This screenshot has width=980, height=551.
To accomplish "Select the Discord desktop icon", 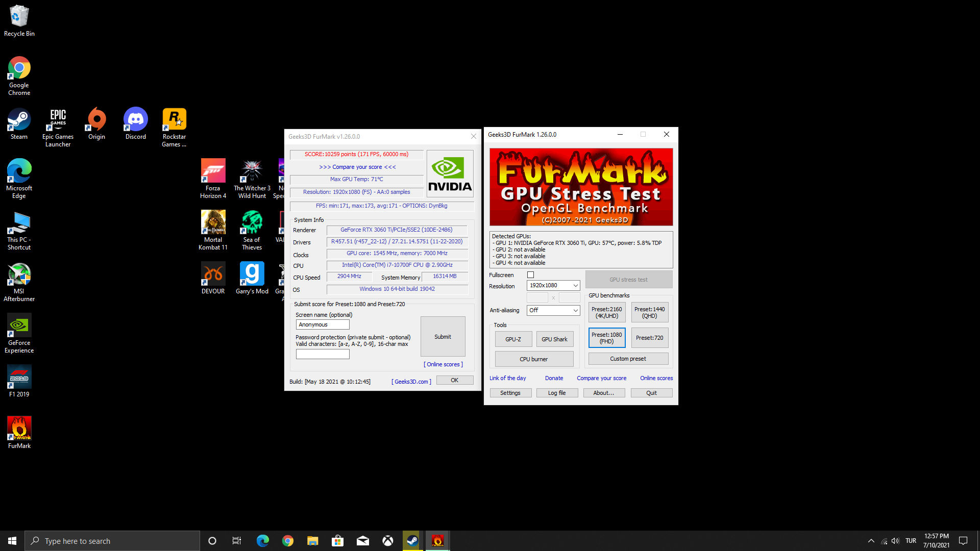I will coord(136,124).
